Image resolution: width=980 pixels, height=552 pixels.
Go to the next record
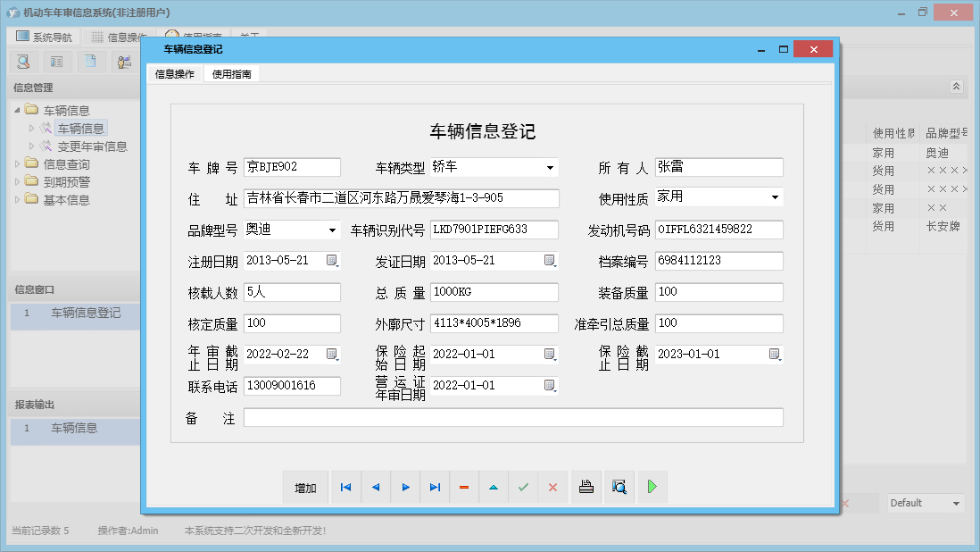click(405, 488)
